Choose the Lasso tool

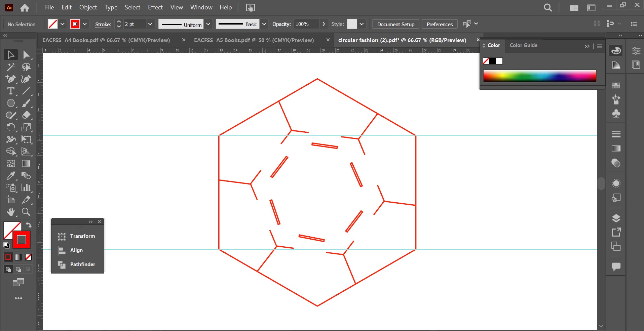[26, 67]
